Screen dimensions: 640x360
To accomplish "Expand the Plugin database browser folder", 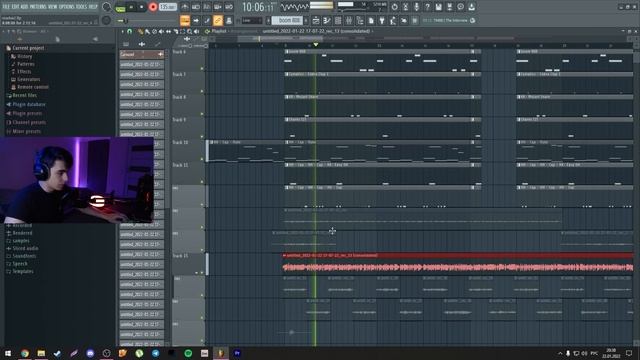I will pyautogui.click(x=26, y=104).
